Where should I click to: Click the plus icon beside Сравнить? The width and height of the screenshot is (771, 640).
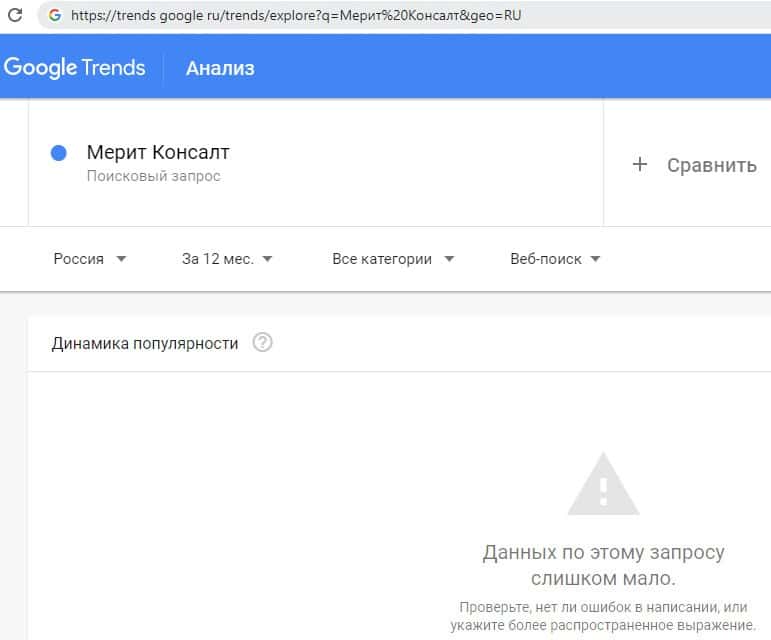point(640,165)
